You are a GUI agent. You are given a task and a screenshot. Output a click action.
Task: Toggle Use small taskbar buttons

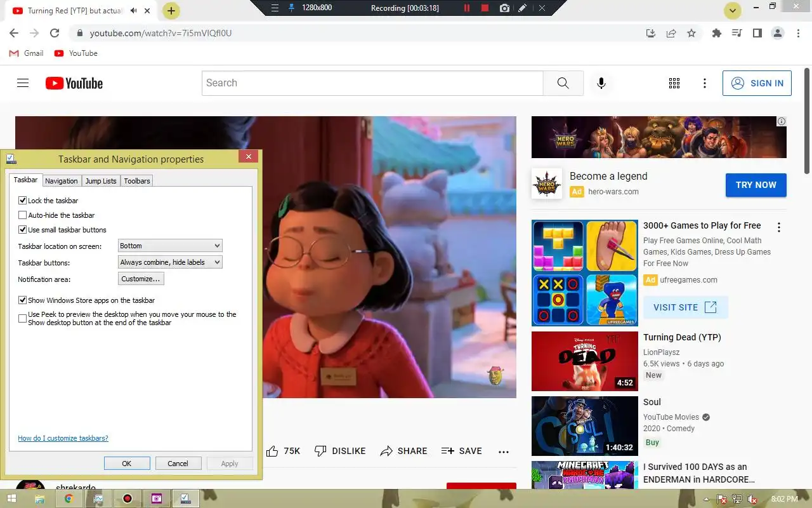[23, 230]
